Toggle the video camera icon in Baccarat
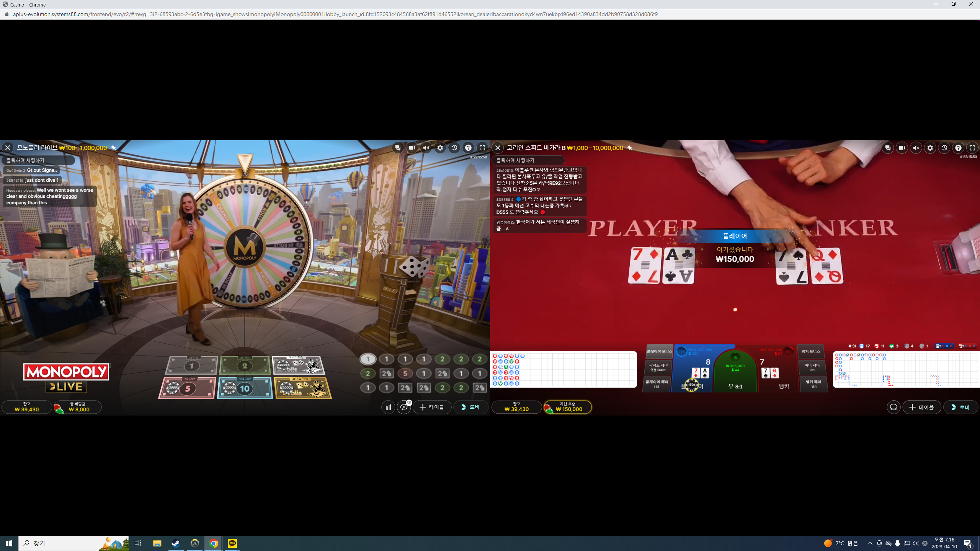The width and height of the screenshot is (980, 551). pos(902,148)
